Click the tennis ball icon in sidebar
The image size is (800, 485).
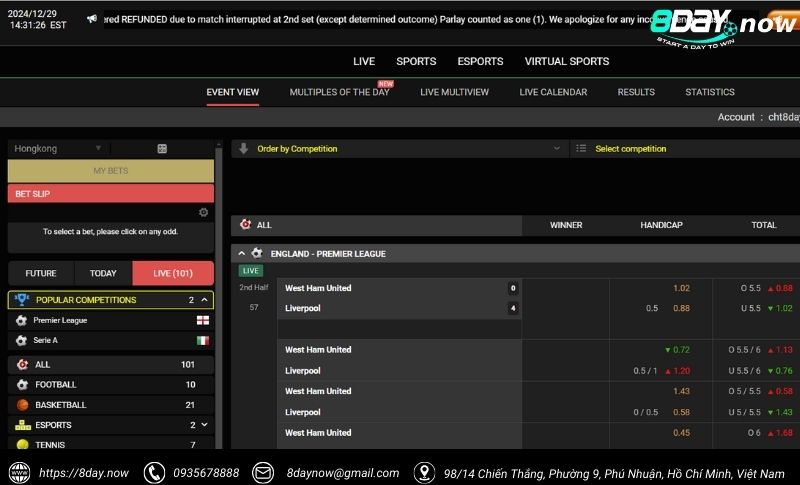[x=22, y=445]
